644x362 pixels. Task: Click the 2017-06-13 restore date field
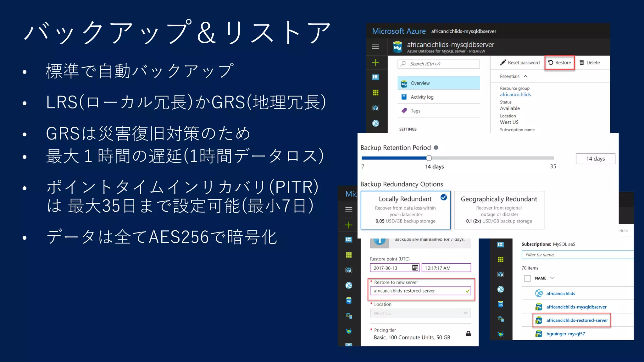[x=395, y=268]
